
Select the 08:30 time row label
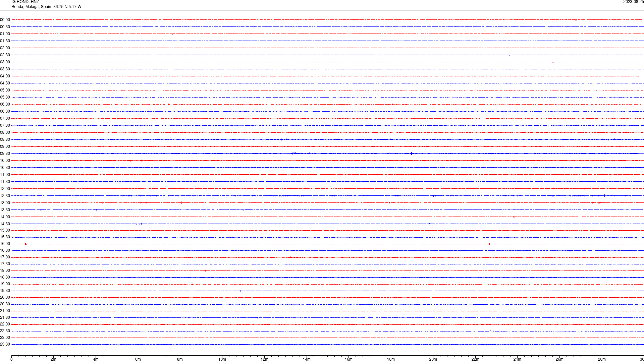coord(5,139)
